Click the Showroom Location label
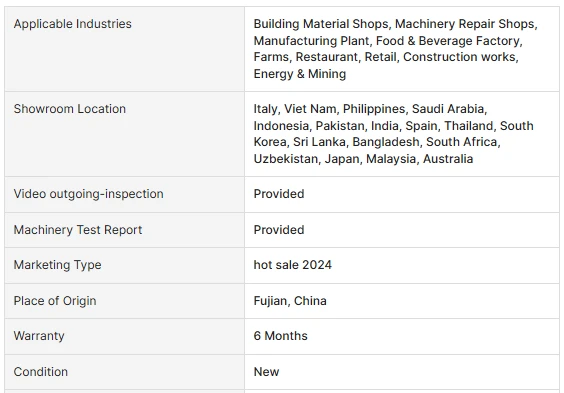 click(x=70, y=109)
